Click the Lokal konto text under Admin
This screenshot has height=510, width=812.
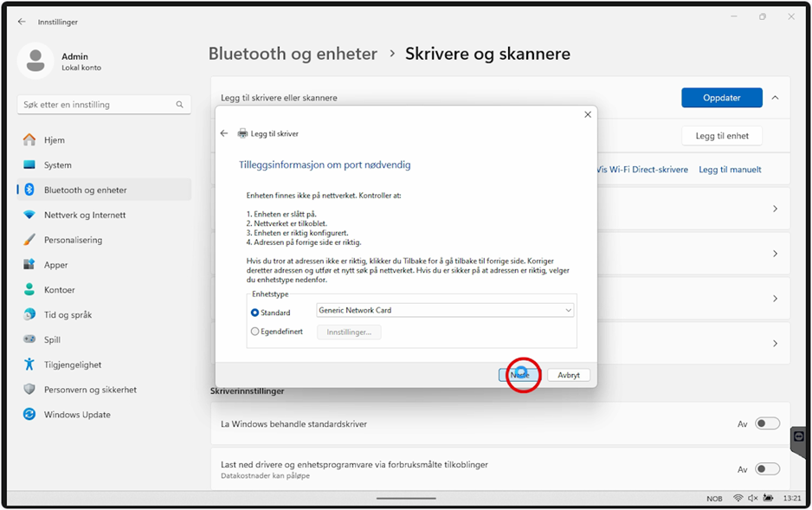click(81, 68)
